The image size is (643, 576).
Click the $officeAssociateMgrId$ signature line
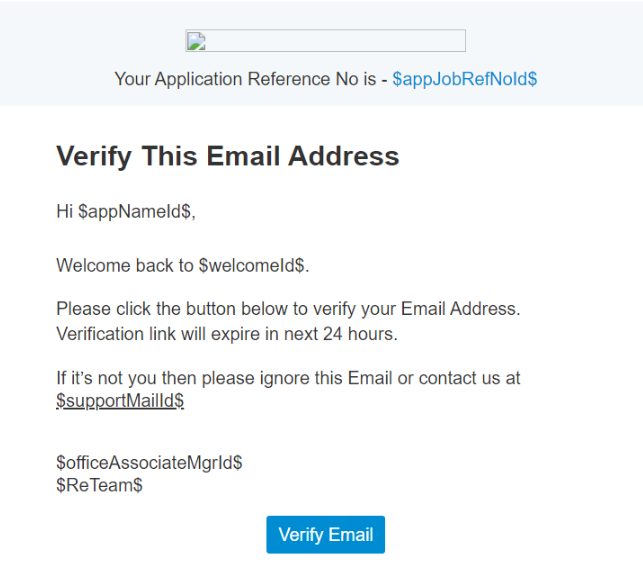(149, 462)
